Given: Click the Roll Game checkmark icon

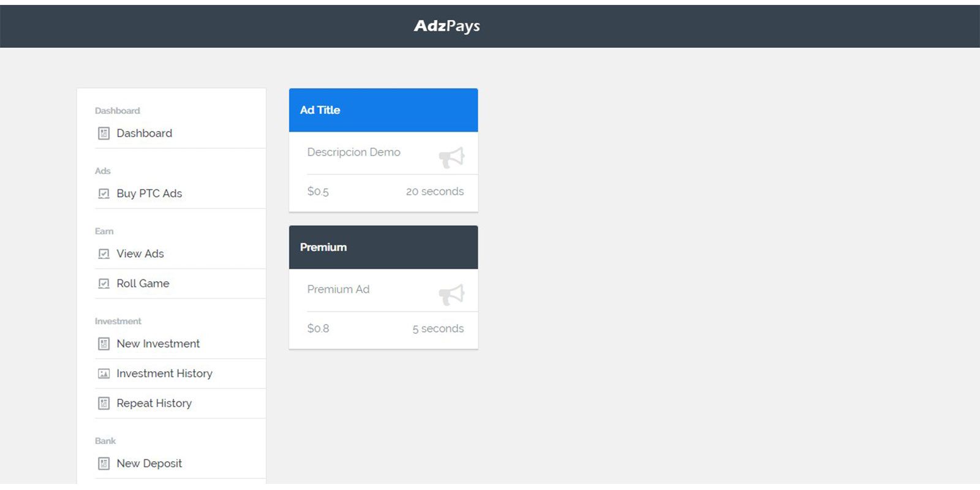Looking at the screenshot, I should click(104, 284).
